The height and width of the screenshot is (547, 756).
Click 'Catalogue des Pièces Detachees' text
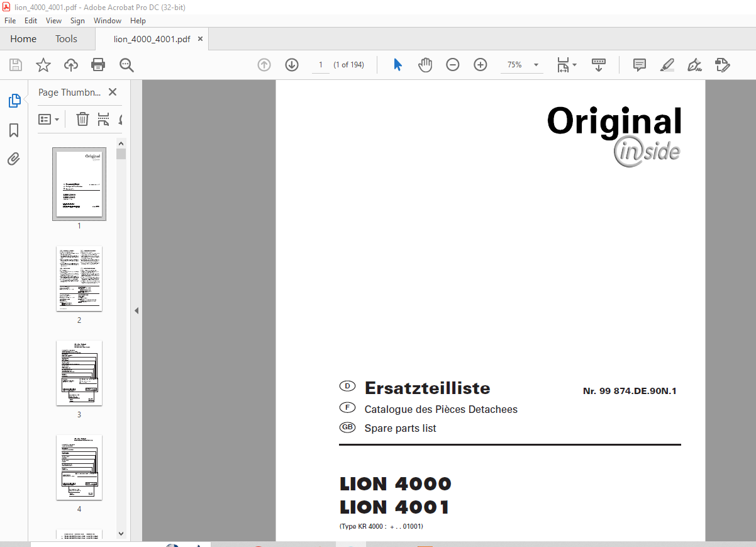[441, 409]
